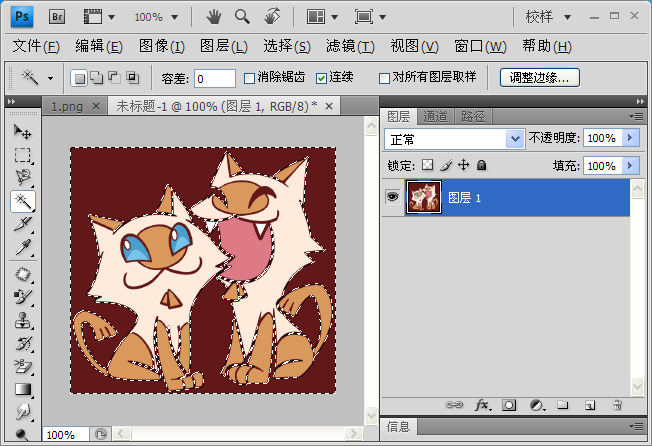Uncheck the 连续 contiguous checkbox
Screen dimensions: 652x446
[x=321, y=78]
